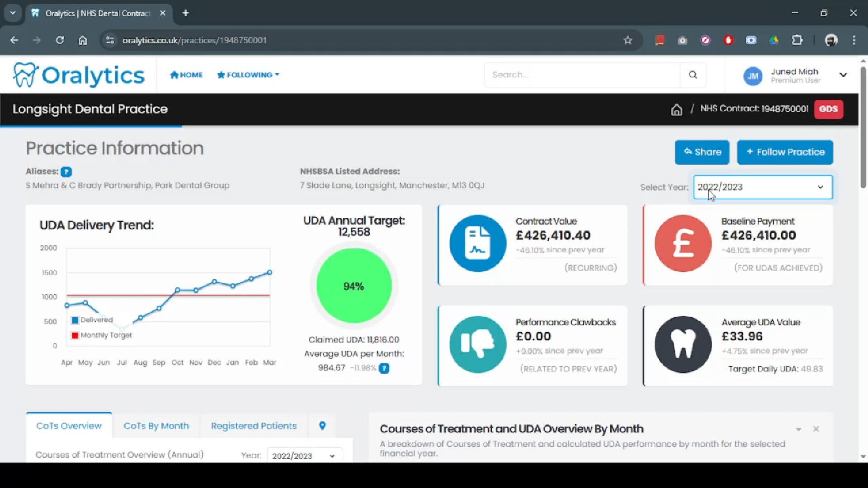This screenshot has height=488, width=868.
Task: Click the JM user avatar icon
Action: [753, 76]
